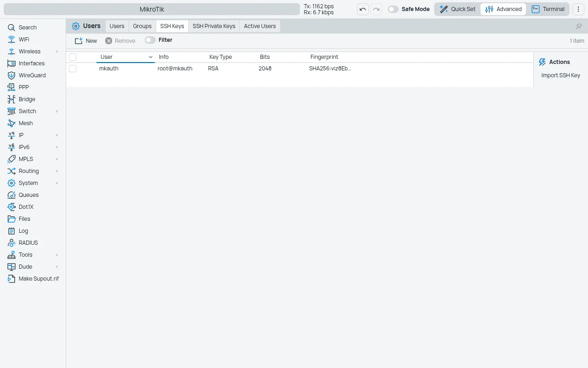Viewport: 588px width, 368px height.
Task: Open the Queues sidebar icon
Action: pyautogui.click(x=11, y=195)
